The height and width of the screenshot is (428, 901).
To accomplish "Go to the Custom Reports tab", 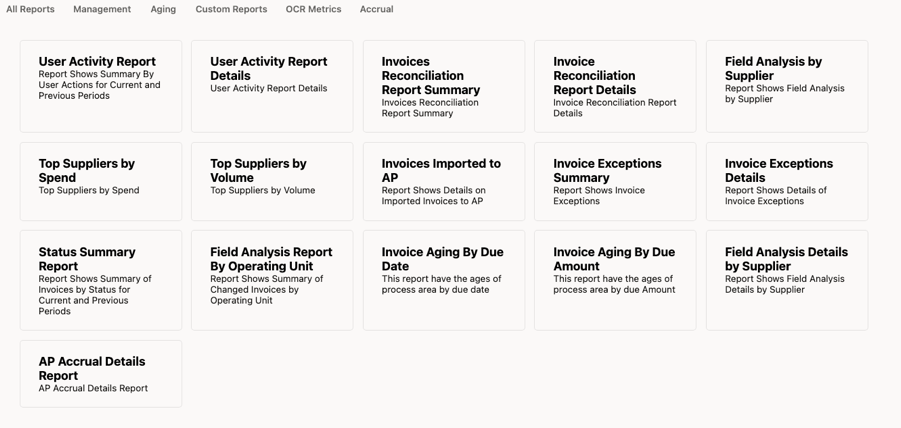I will [231, 9].
